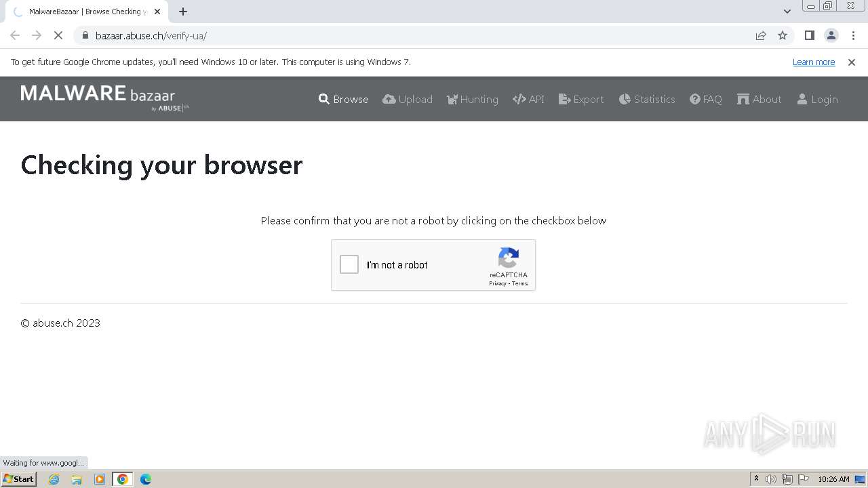Screen dimensions: 868x488
Task: Click the address bar URL
Action: [x=151, y=36]
